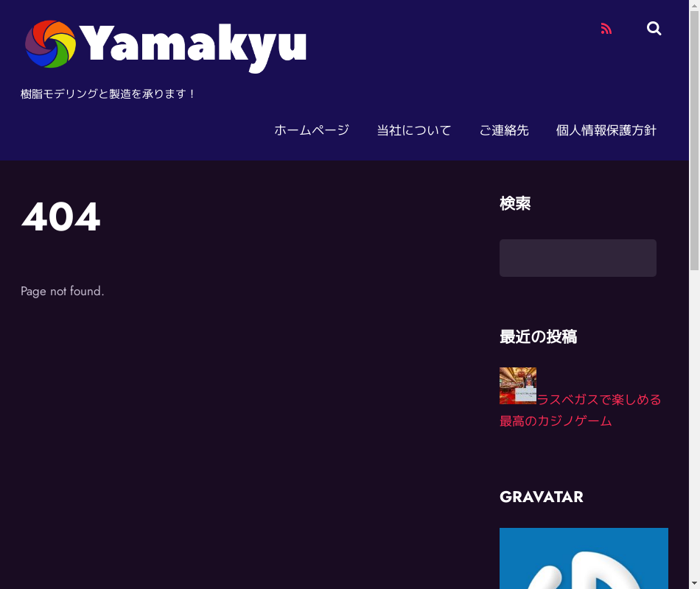Click the scrollbar up arrow
The height and width of the screenshot is (589, 700).
click(x=694, y=5)
